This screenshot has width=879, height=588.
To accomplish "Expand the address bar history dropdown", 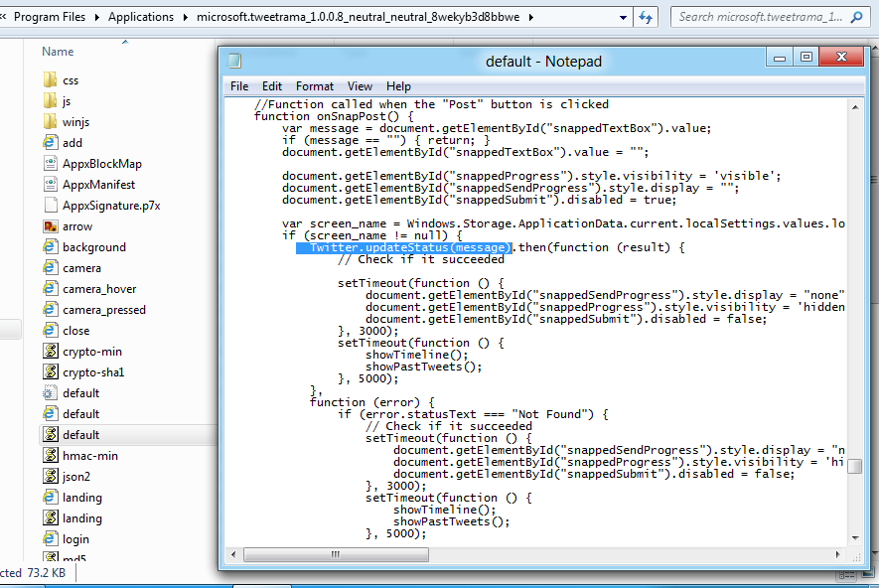I will (x=623, y=17).
